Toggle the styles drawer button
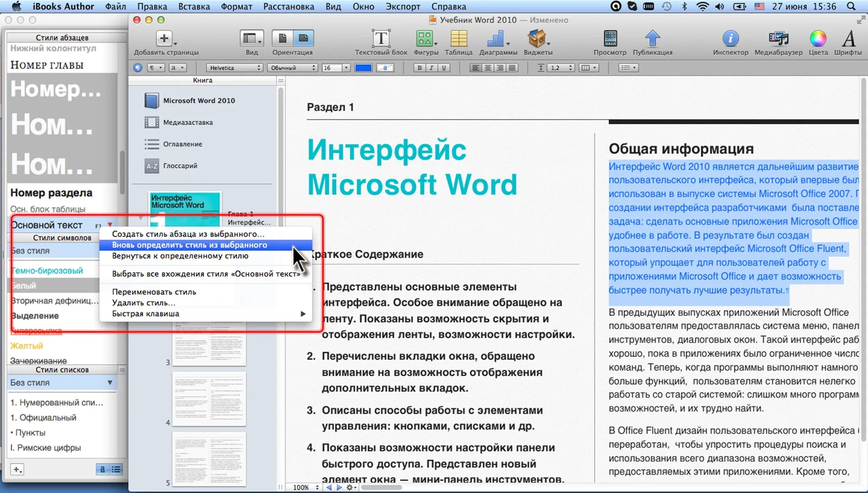868x493 pixels. pos(137,68)
